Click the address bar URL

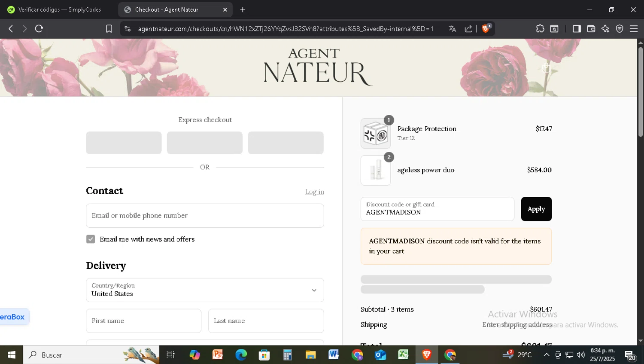[x=286, y=29]
